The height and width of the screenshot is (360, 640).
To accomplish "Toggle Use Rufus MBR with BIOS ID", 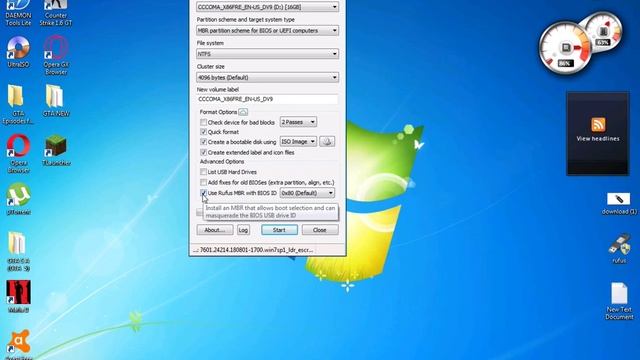I will (203, 193).
